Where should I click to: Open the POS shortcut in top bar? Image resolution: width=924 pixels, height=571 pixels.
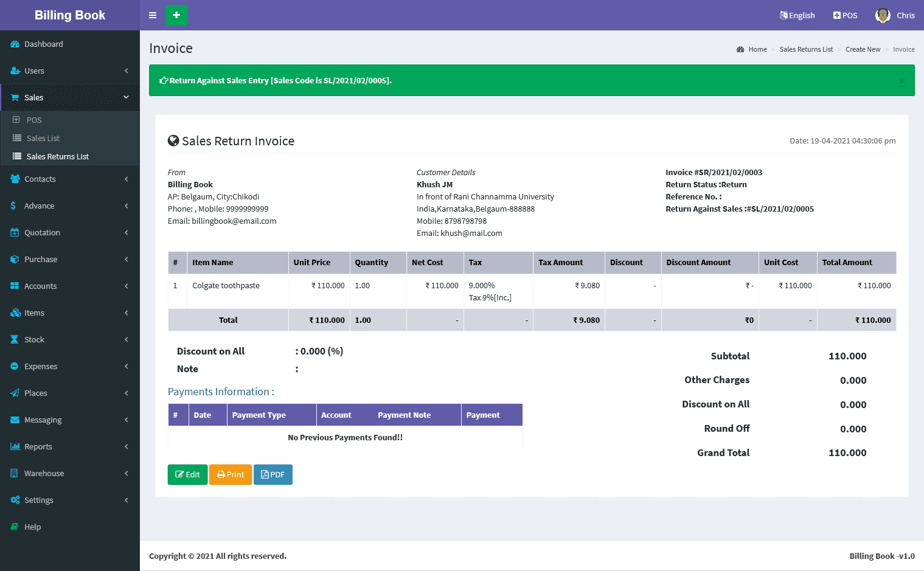point(845,15)
